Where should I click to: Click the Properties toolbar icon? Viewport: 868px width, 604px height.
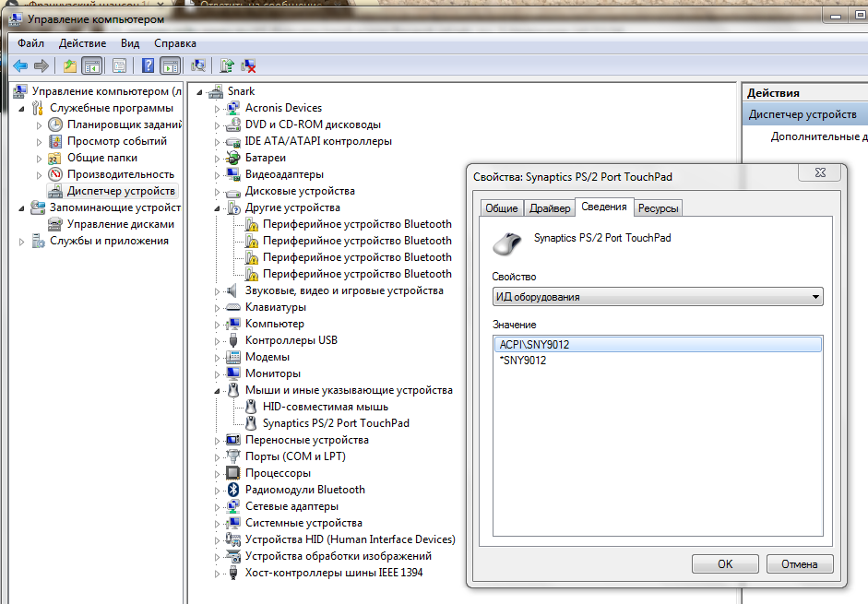pos(119,65)
